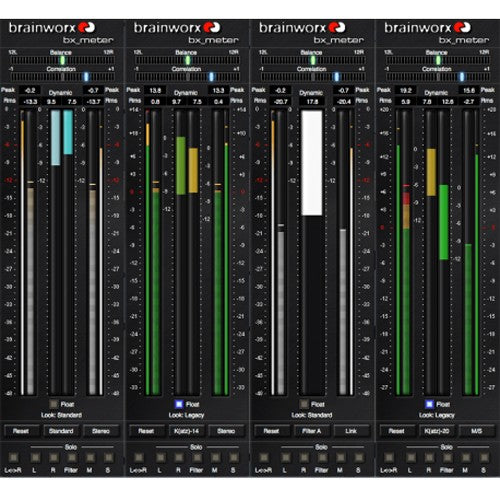Click the brainworx logo above the K(atz)-20 meter
The height and width of the screenshot is (500, 500).
(x=428, y=28)
